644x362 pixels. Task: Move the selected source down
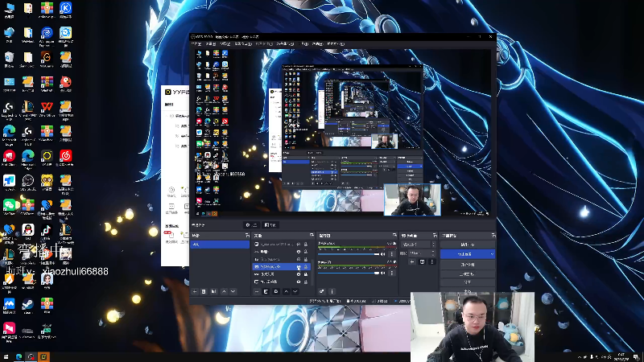click(x=295, y=291)
